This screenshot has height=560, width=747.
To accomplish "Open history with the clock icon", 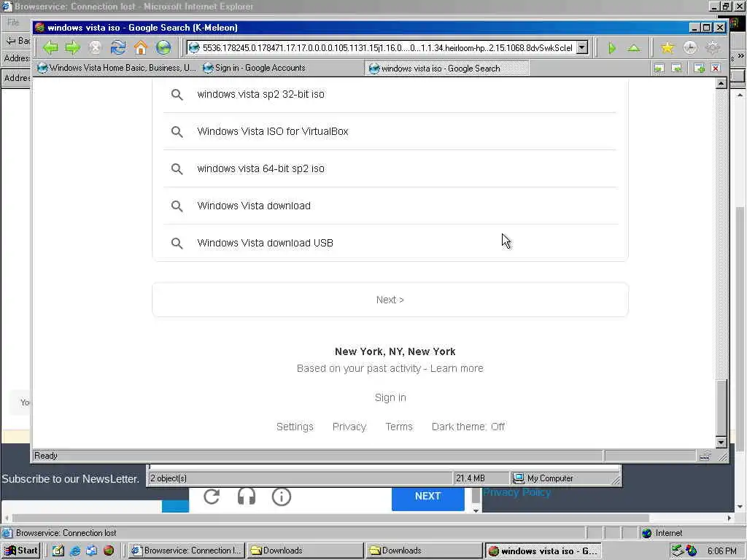I will tap(690, 47).
